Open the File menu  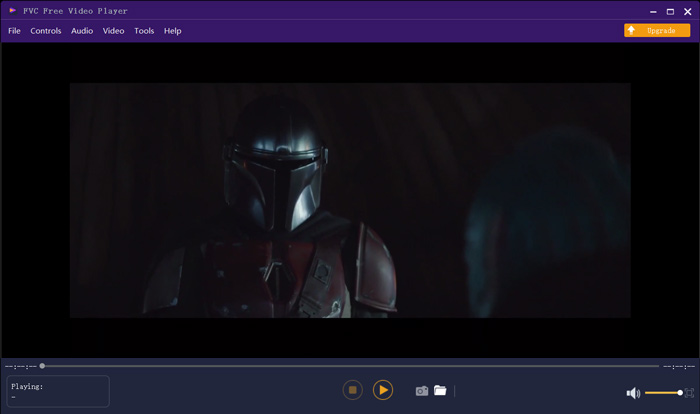point(14,31)
